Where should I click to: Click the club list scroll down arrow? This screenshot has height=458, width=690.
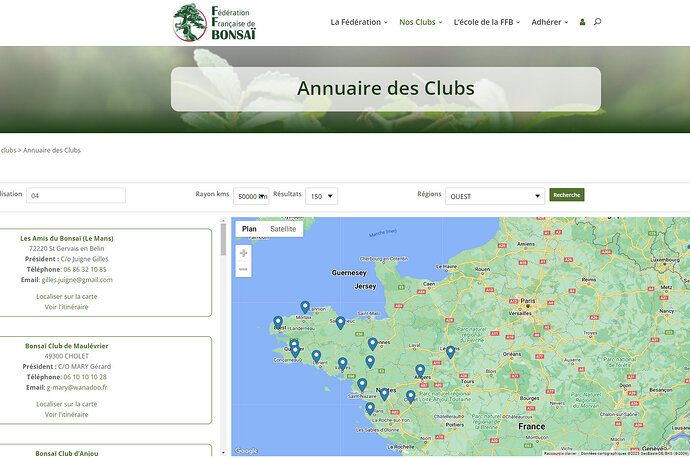[223, 452]
